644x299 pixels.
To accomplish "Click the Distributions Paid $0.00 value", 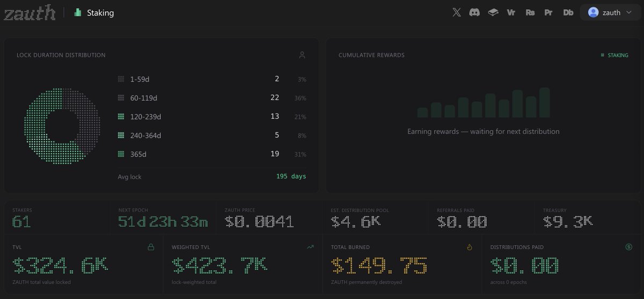I will click(524, 265).
